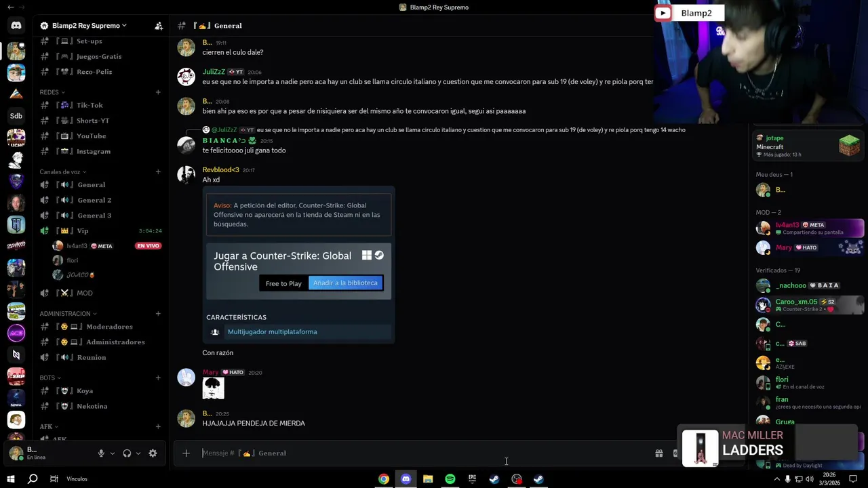Image resolution: width=868 pixels, height=488 pixels.
Task: Open user settings gear icon
Action: 153,453
